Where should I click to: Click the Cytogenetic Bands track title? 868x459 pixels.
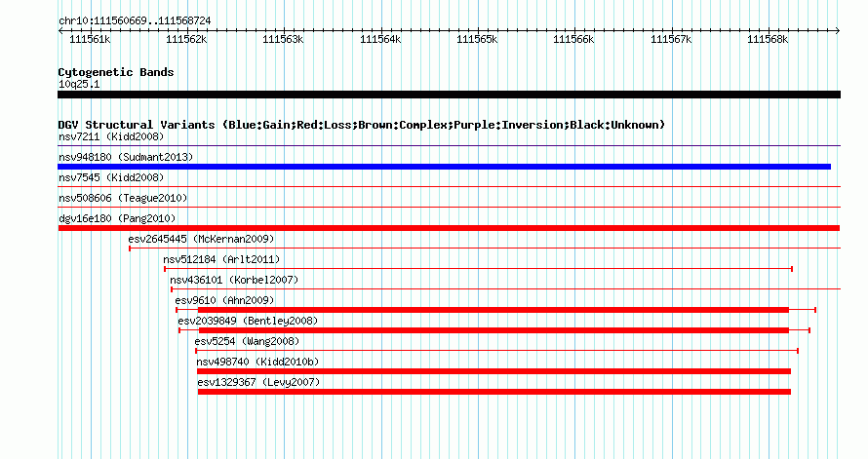(x=116, y=72)
